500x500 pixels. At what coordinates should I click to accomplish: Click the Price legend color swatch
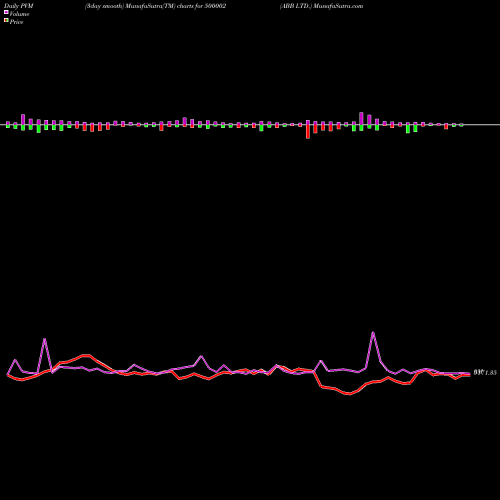6,21
